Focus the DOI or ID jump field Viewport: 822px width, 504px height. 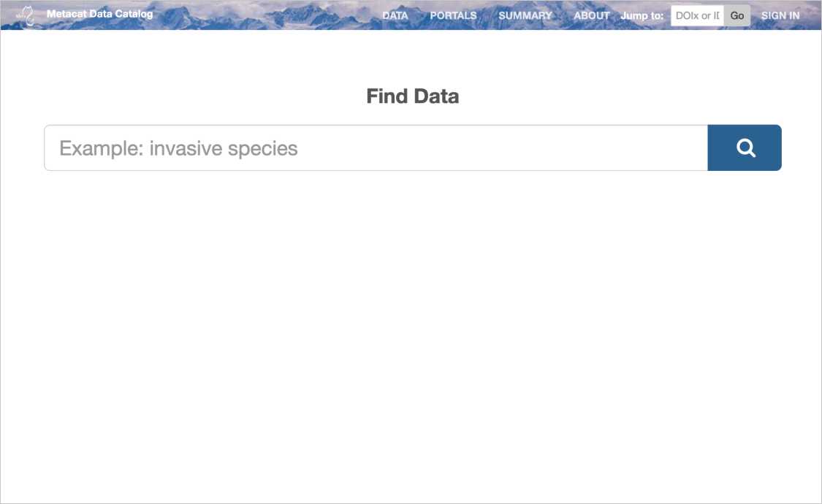coord(697,15)
